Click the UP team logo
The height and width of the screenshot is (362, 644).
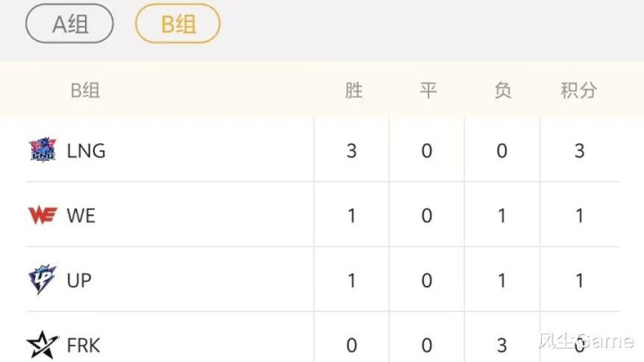tap(42, 280)
